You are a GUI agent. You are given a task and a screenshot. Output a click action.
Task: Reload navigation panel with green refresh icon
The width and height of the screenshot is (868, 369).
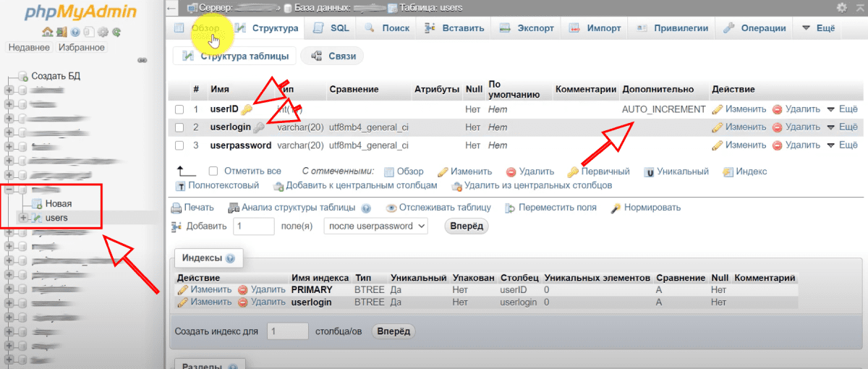click(x=116, y=32)
